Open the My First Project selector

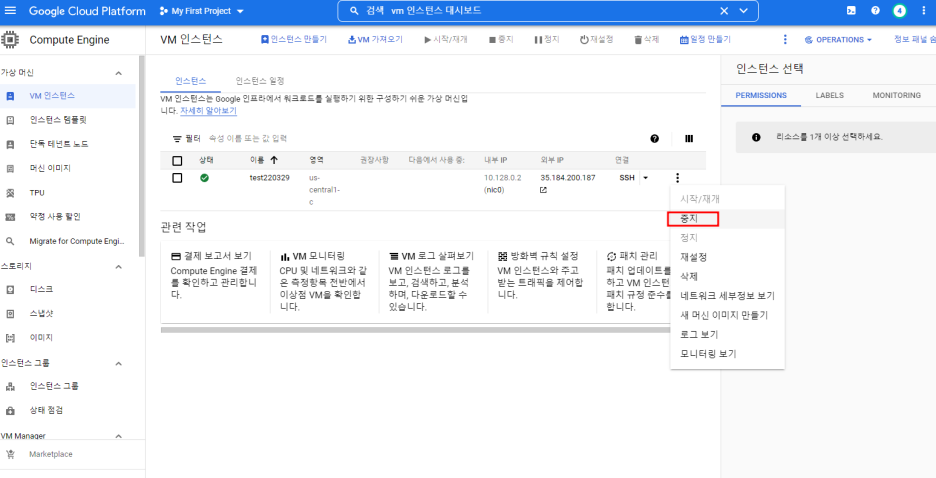click(203, 11)
